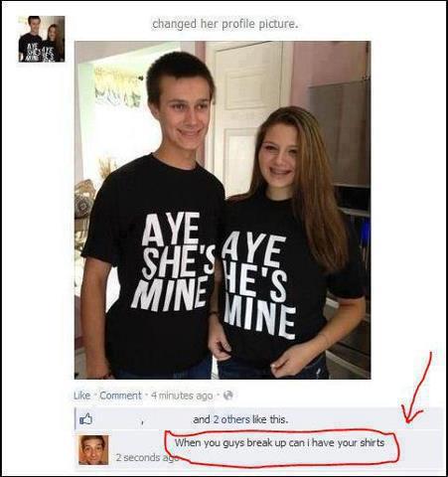Viewport: 448px width, 477px height.
Task: Click the commenter's avatar picture
Action: point(93,450)
